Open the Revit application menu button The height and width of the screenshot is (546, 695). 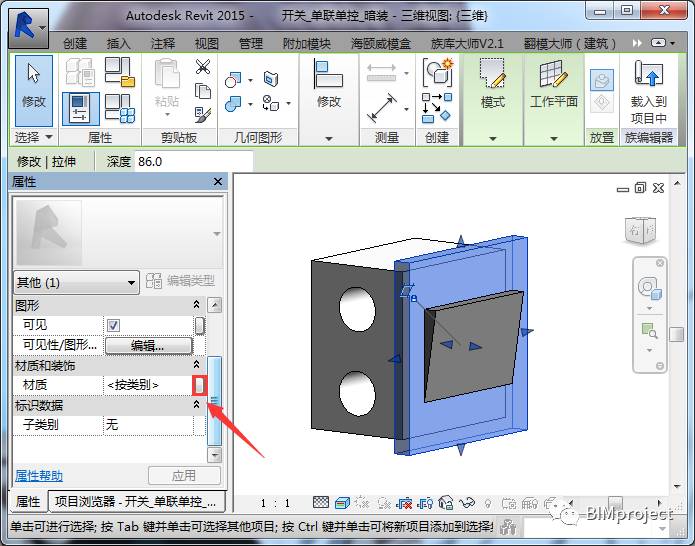(x=28, y=28)
